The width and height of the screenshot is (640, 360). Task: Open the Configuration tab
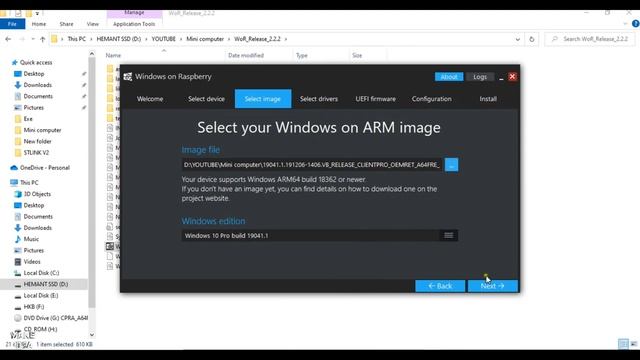(x=432, y=99)
